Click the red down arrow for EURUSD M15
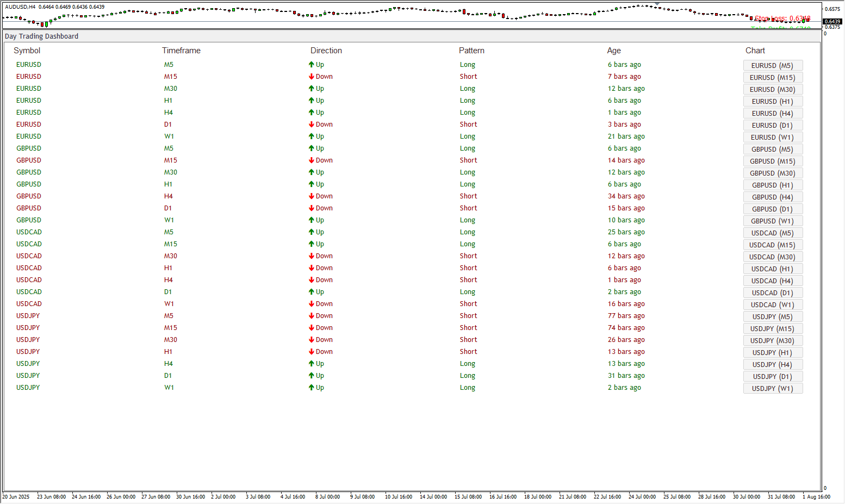 tap(312, 77)
